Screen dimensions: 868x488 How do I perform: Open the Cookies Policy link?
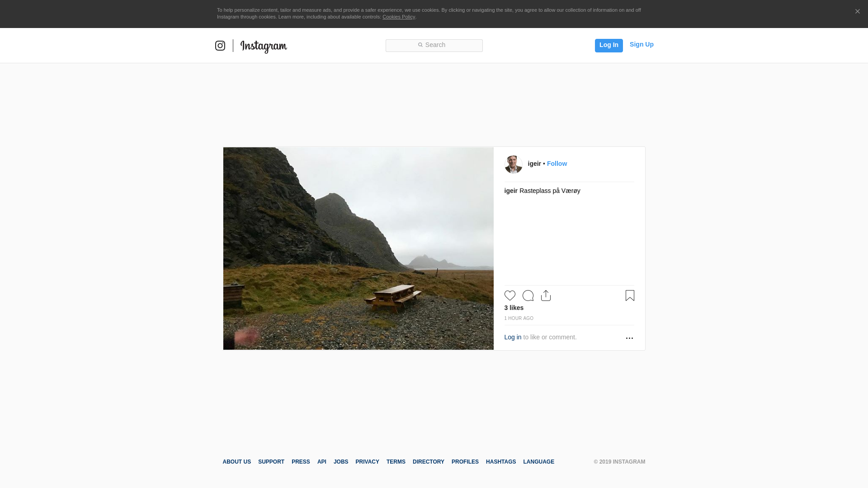pos(398,17)
